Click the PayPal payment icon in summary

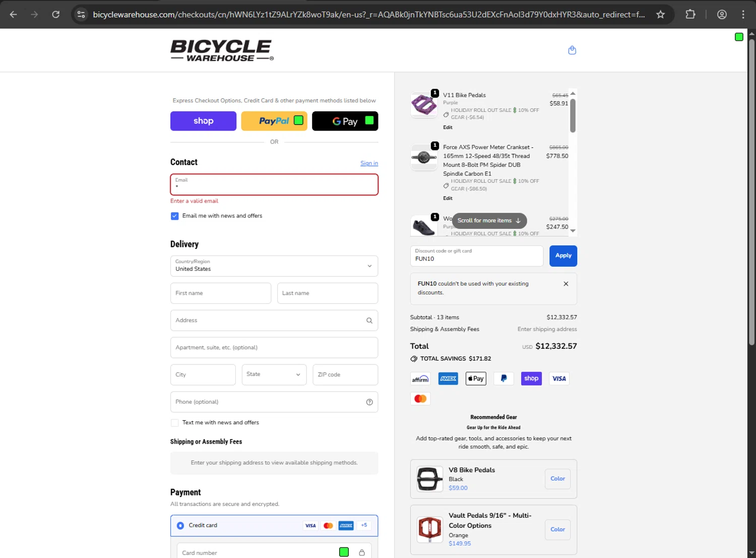(503, 379)
